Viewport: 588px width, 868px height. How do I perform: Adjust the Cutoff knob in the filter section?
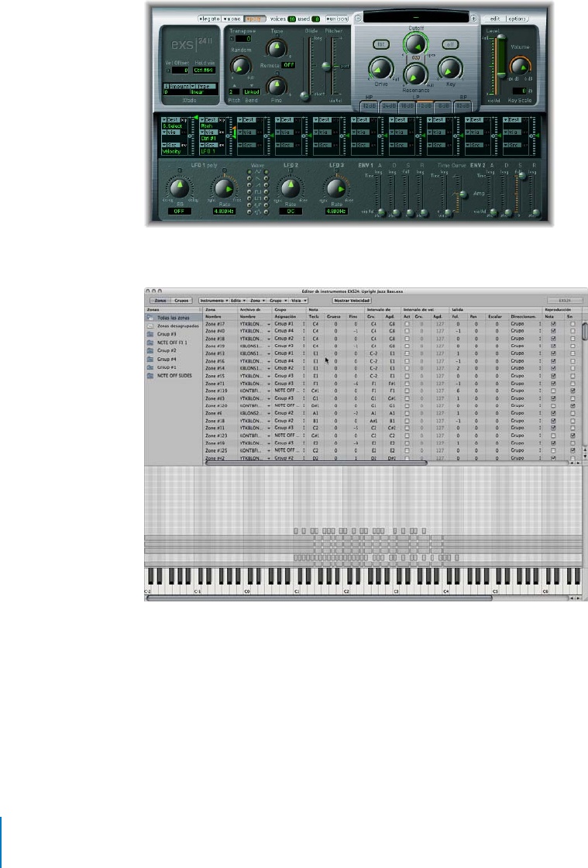[x=415, y=43]
